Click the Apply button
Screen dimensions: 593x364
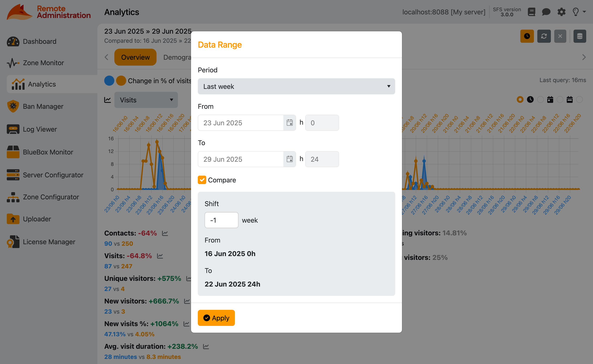point(216,318)
